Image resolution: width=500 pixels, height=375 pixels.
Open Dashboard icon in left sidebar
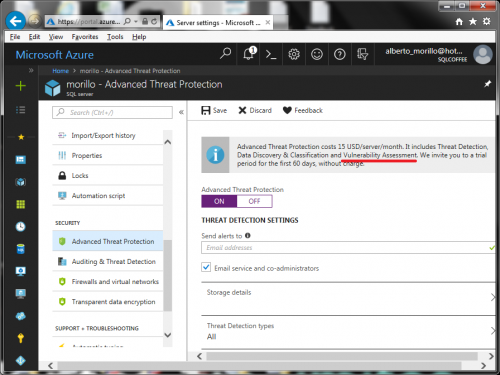21,160
